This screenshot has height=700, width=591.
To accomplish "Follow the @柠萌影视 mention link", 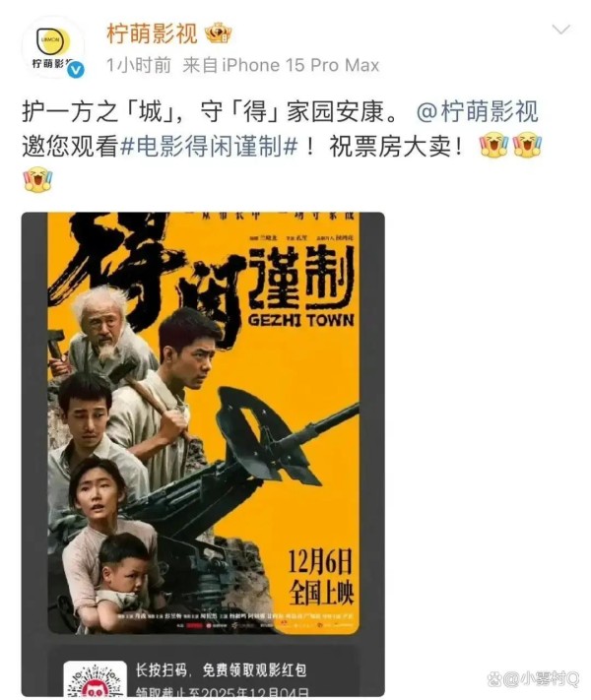I will pyautogui.click(x=478, y=111).
